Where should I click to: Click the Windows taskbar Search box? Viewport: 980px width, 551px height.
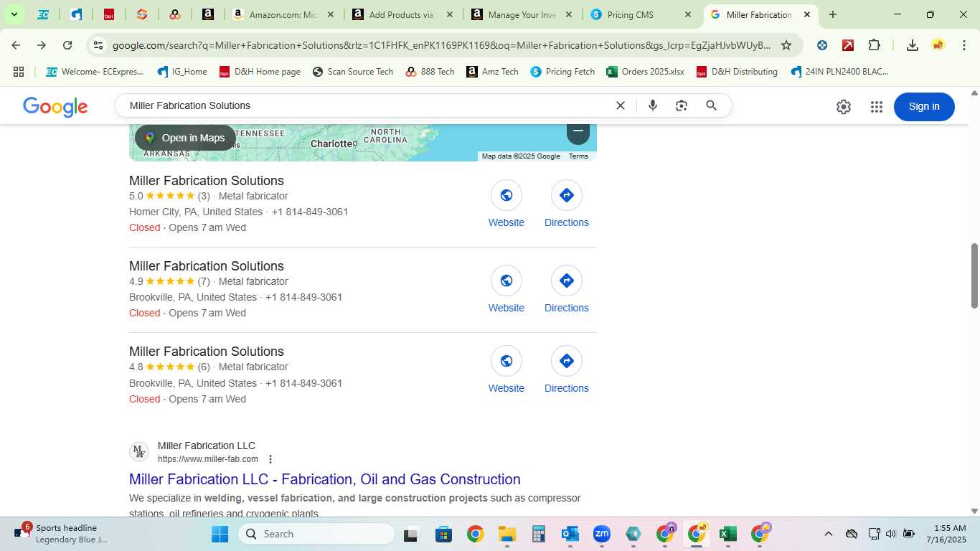316,534
